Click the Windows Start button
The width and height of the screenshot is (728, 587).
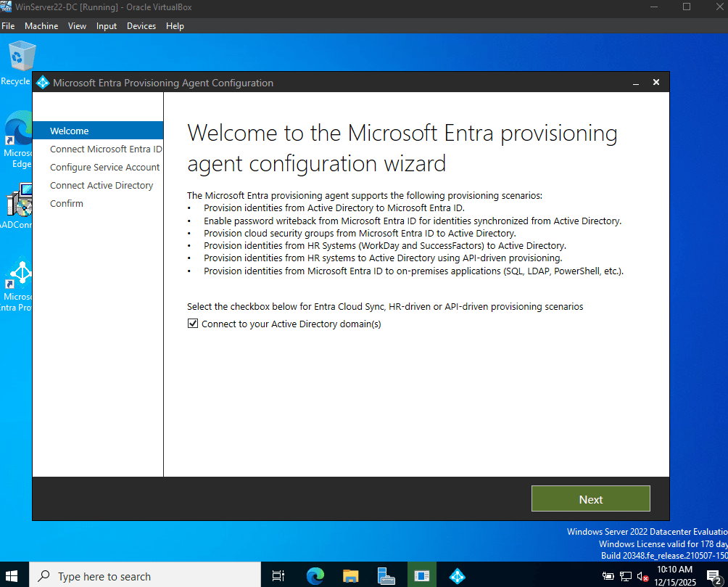click(12, 576)
